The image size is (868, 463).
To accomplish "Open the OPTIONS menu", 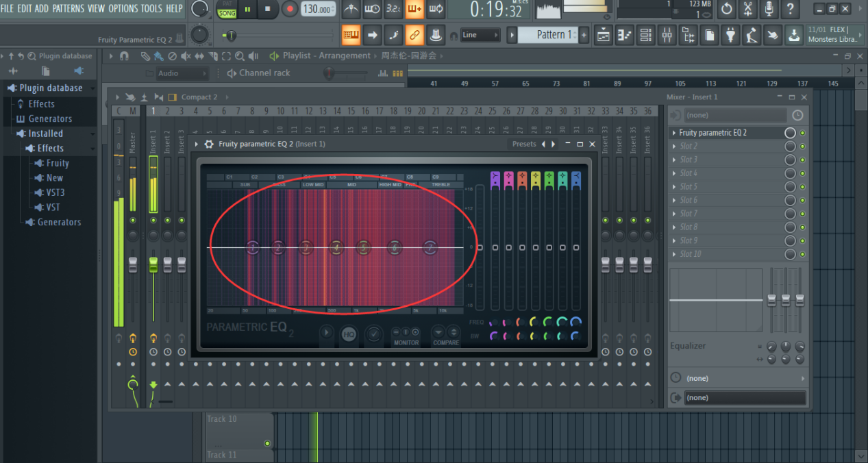I will tap(123, 8).
